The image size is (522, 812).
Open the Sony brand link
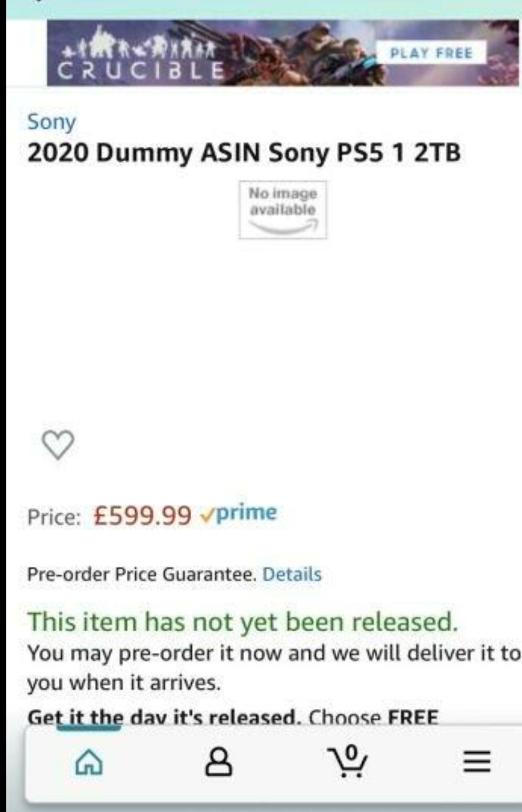(51, 122)
